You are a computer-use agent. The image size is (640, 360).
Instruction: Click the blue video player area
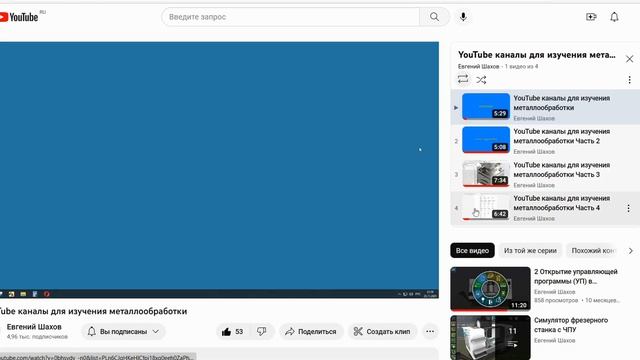click(x=219, y=169)
